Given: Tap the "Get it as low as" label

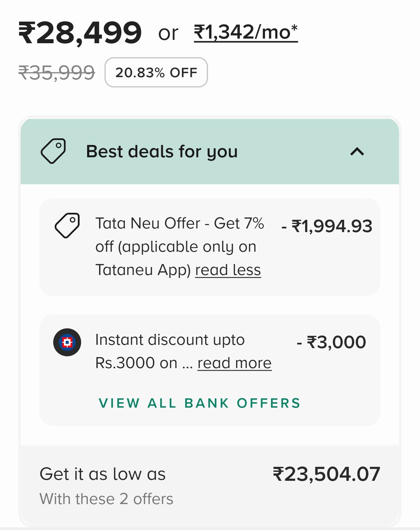Looking at the screenshot, I should tap(102, 474).
